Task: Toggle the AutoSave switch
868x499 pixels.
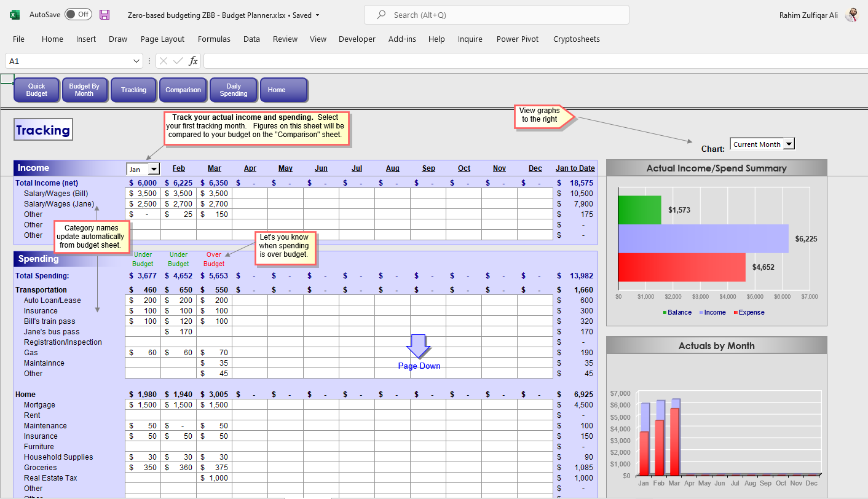Action: 78,14
